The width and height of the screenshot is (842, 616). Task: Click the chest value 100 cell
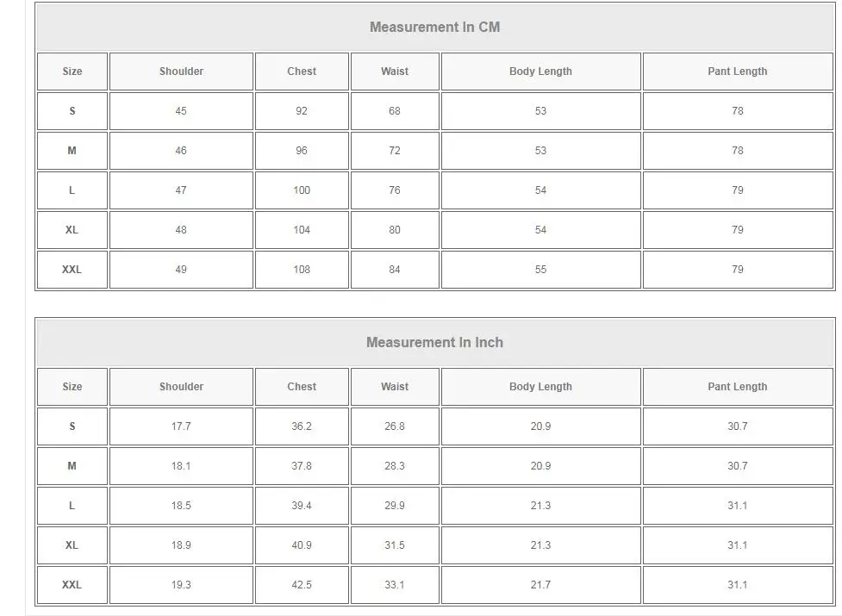tap(302, 190)
